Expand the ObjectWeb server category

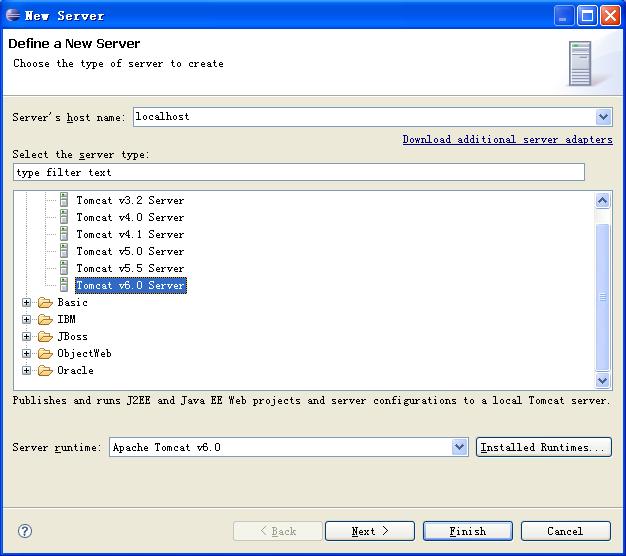click(26, 353)
